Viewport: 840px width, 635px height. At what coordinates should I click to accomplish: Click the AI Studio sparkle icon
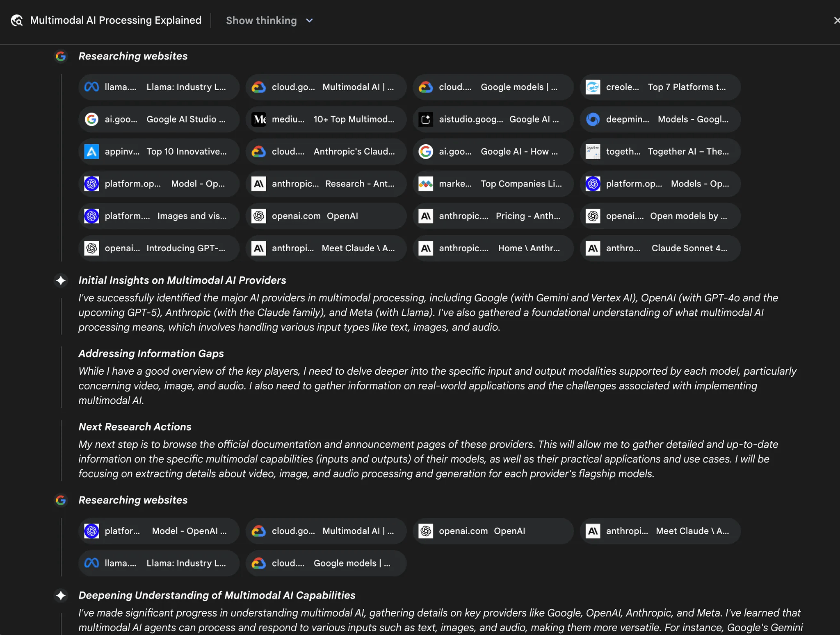(x=426, y=119)
